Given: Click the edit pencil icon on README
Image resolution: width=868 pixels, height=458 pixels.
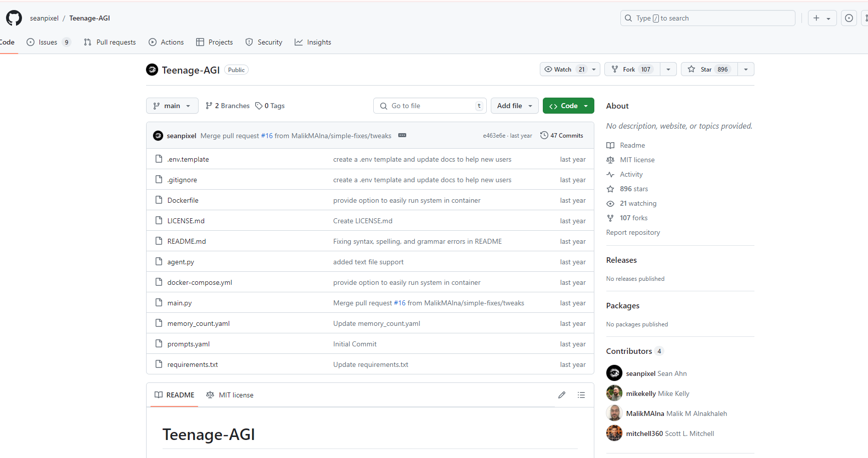Looking at the screenshot, I should tap(561, 394).
